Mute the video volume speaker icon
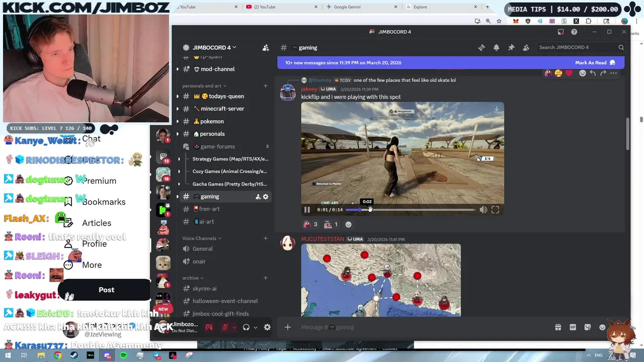Viewport: 644px width, 362px height. click(x=483, y=210)
